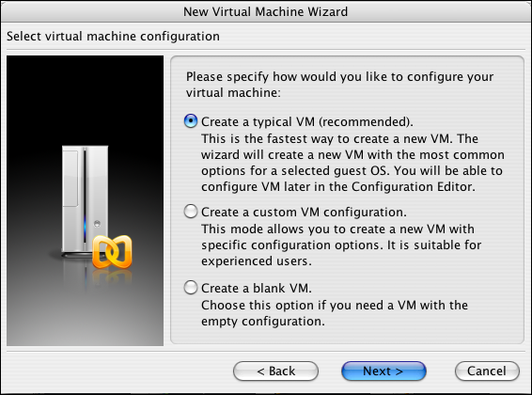The height and width of the screenshot is (395, 532).
Task: Click the typical VM description about fastest way
Action: [x=352, y=163]
